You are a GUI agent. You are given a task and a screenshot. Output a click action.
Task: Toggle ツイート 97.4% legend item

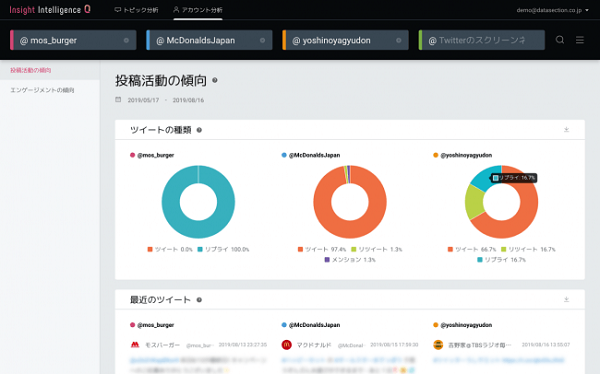[x=322, y=249]
